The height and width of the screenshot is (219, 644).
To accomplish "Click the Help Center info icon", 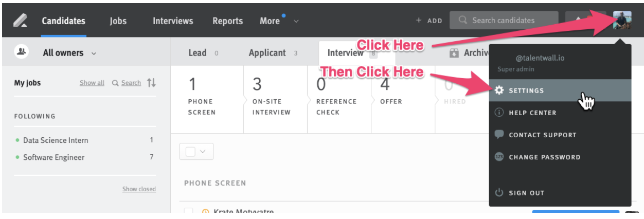I will pyautogui.click(x=499, y=113).
